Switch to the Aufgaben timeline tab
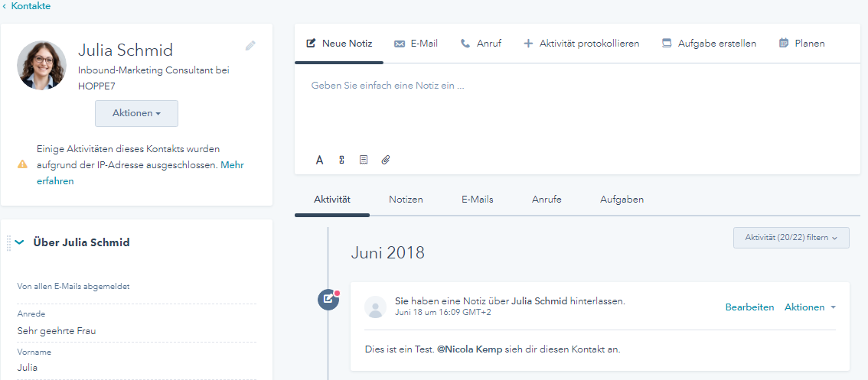The image size is (868, 380). [x=622, y=200]
